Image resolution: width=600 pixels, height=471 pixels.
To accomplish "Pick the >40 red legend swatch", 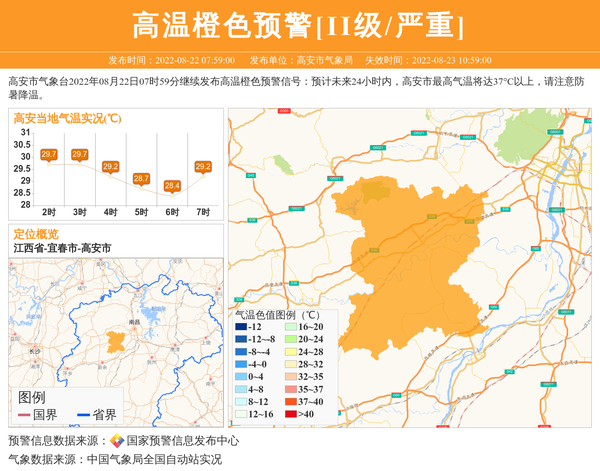I will (x=291, y=414).
